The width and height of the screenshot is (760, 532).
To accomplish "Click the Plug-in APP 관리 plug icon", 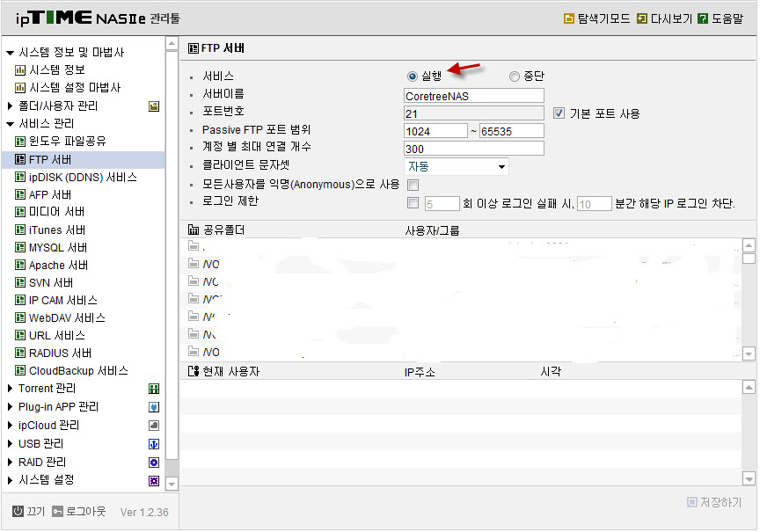I will [x=154, y=407].
